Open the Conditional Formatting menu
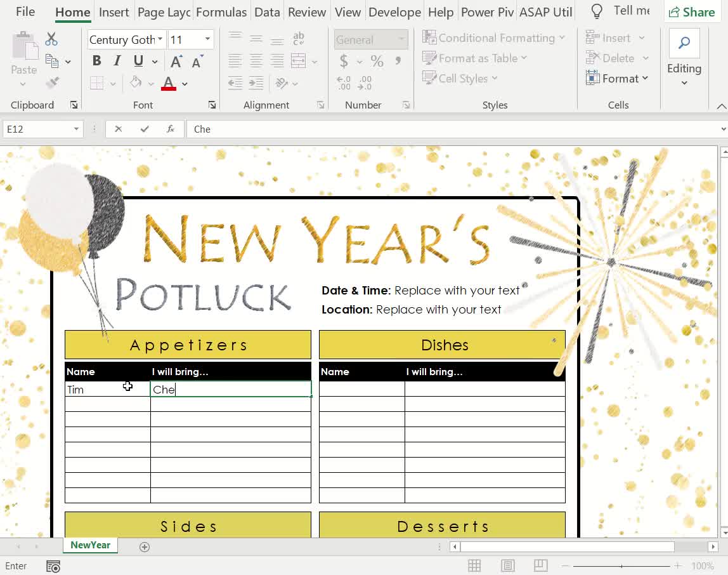 [491, 37]
